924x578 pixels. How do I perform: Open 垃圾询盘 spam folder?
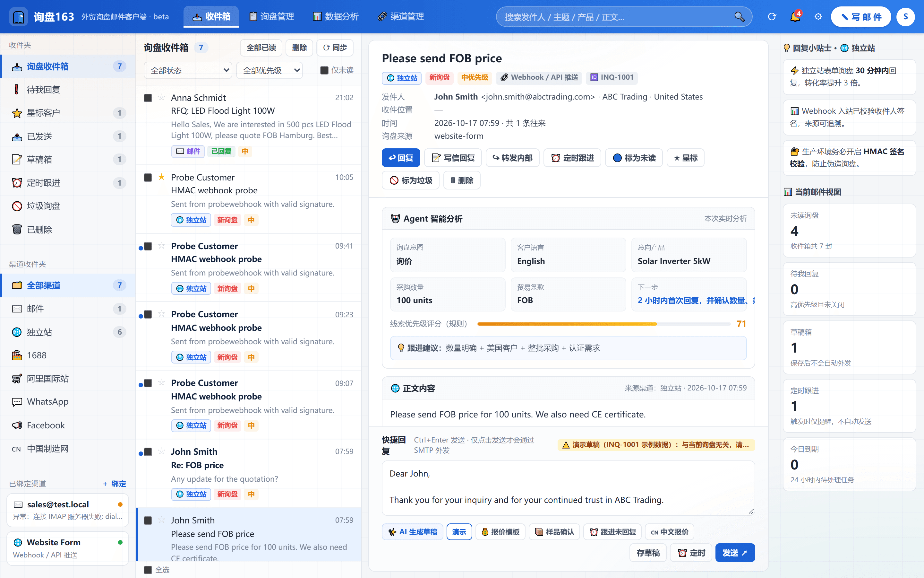[68, 206]
